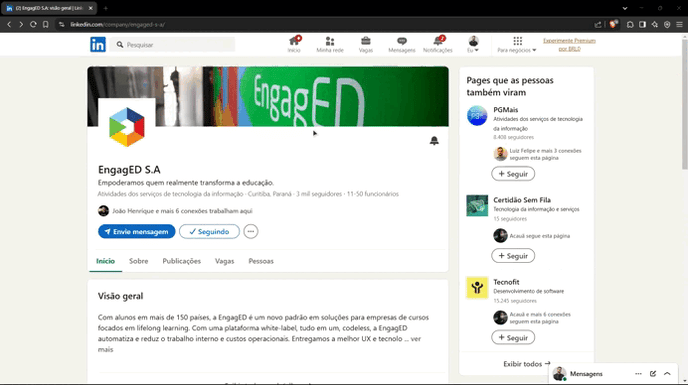Click Luiz Felipe followers avatar under PGMais

(x=500, y=154)
